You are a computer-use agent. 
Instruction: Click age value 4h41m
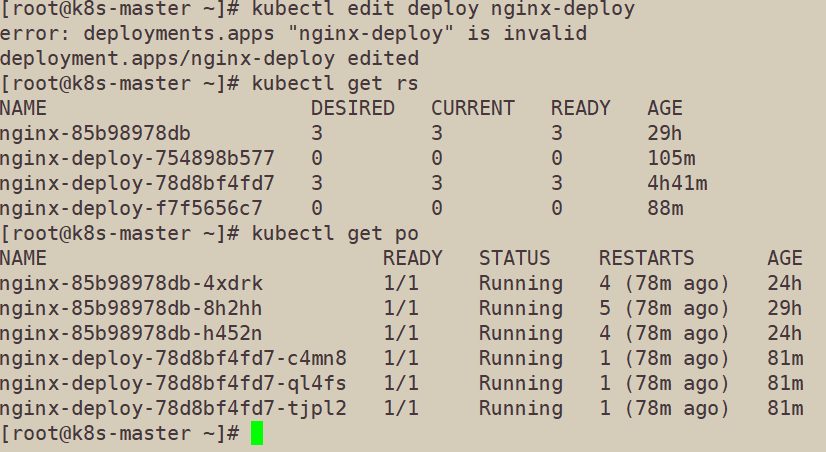click(677, 183)
